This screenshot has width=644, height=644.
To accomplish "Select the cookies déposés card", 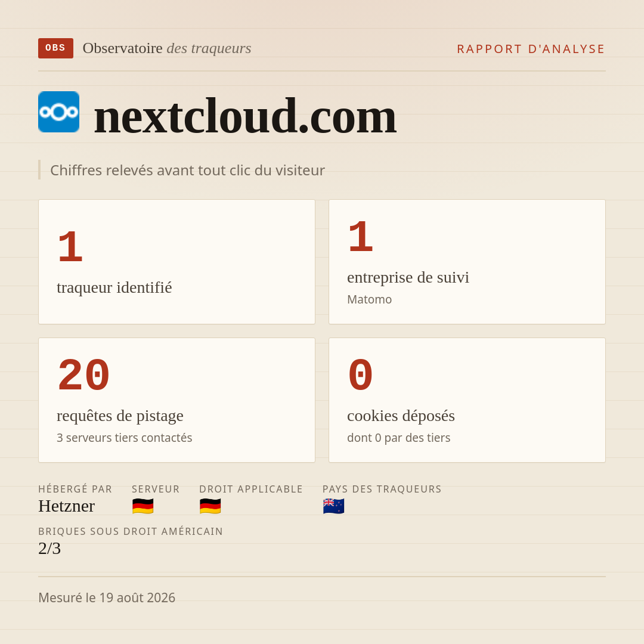I will pyautogui.click(x=467, y=400).
